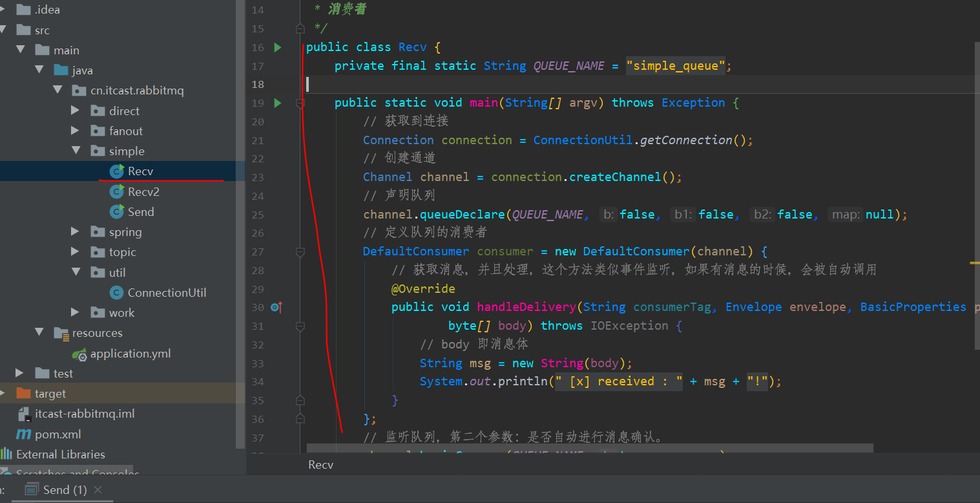The height and width of the screenshot is (503, 980).
Task: Select External Libraries in the project tree
Action: 61,454
